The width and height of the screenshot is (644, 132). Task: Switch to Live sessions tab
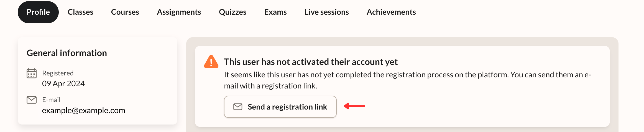pyautogui.click(x=327, y=12)
